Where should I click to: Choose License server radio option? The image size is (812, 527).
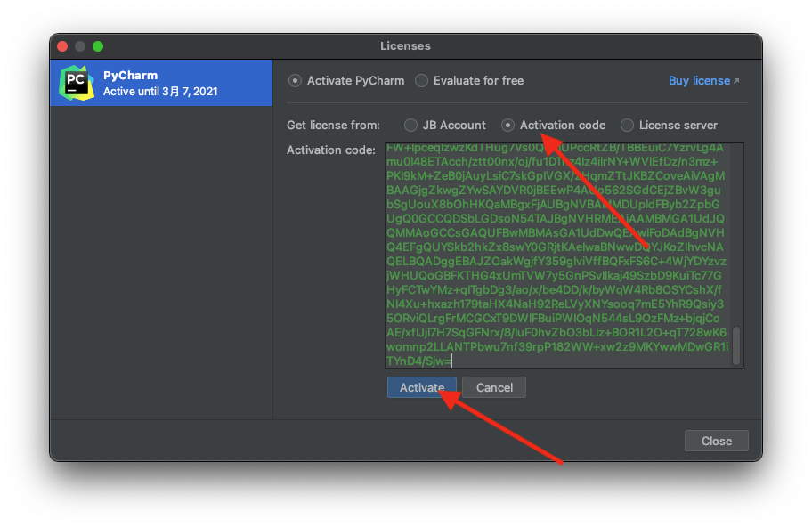click(x=627, y=126)
